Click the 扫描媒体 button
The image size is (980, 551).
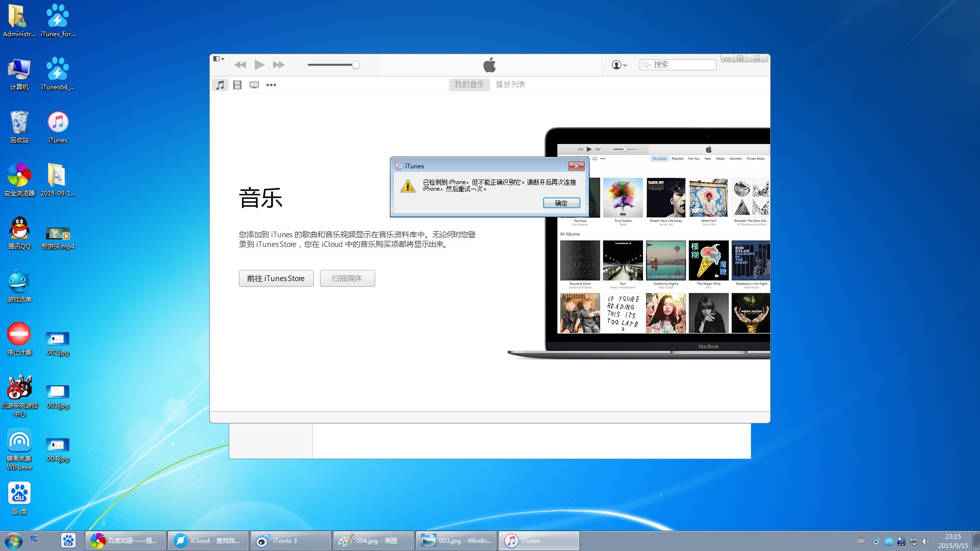coord(347,278)
